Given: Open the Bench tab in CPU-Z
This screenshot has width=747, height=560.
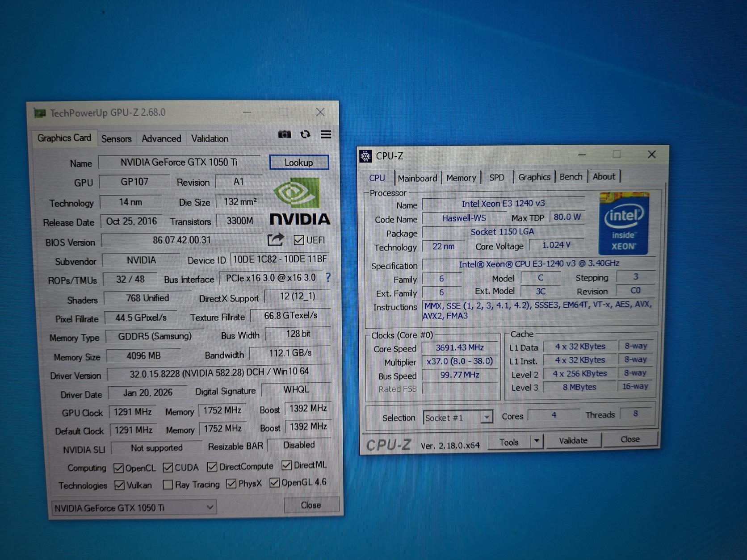Looking at the screenshot, I should pyautogui.click(x=571, y=176).
